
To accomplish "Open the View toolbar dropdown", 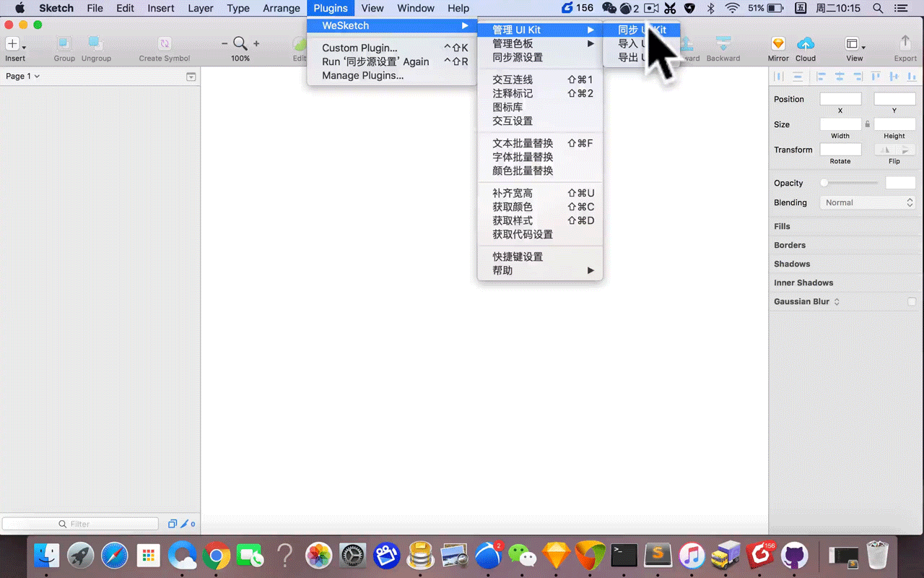I will click(x=855, y=44).
